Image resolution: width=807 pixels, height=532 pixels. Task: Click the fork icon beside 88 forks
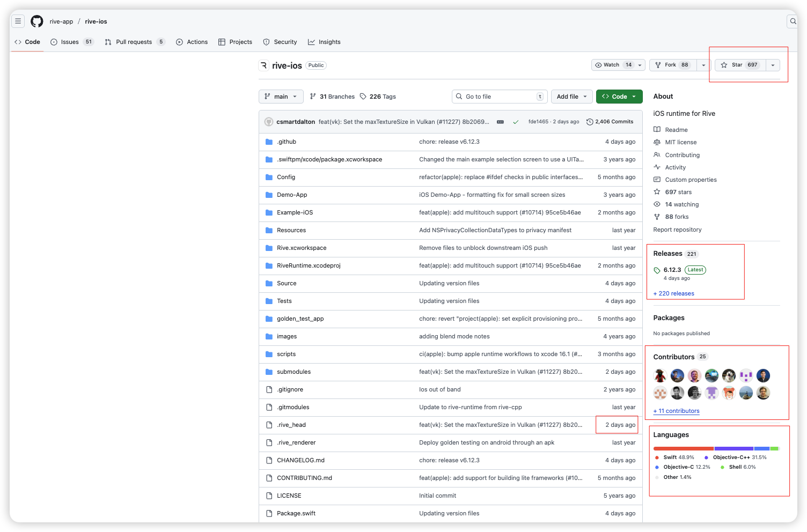657,217
